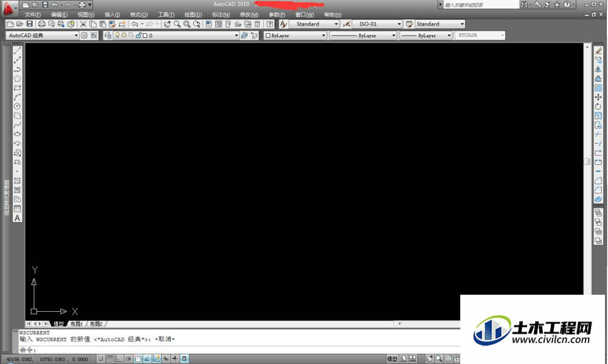This screenshot has height=364, width=608.
Task: Open the 视图(V) menu
Action: (x=86, y=15)
